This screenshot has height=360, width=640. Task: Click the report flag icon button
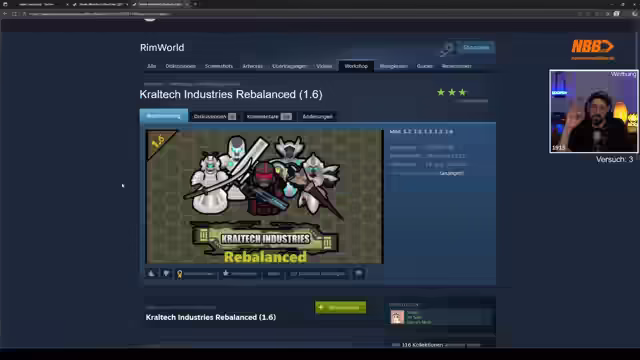pos(359,273)
